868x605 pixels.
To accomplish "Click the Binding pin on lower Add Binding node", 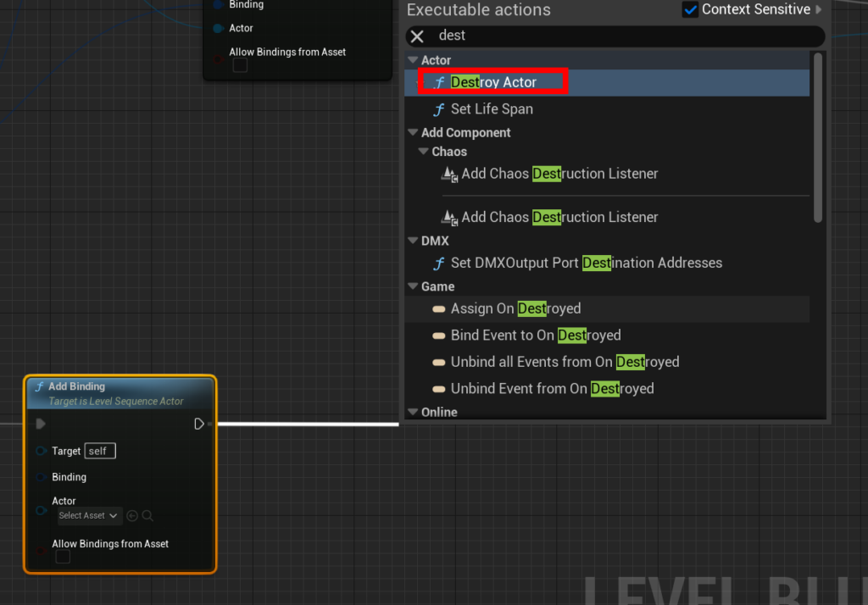I will point(41,477).
